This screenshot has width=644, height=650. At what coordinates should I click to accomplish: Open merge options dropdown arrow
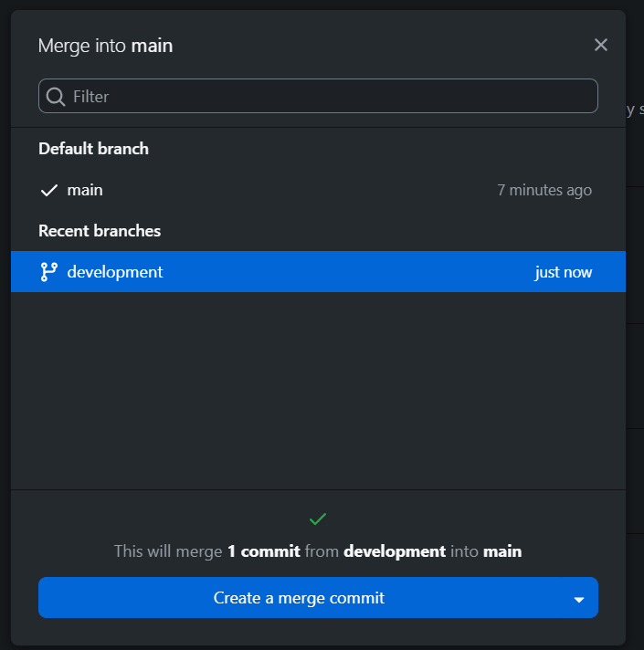coord(579,600)
